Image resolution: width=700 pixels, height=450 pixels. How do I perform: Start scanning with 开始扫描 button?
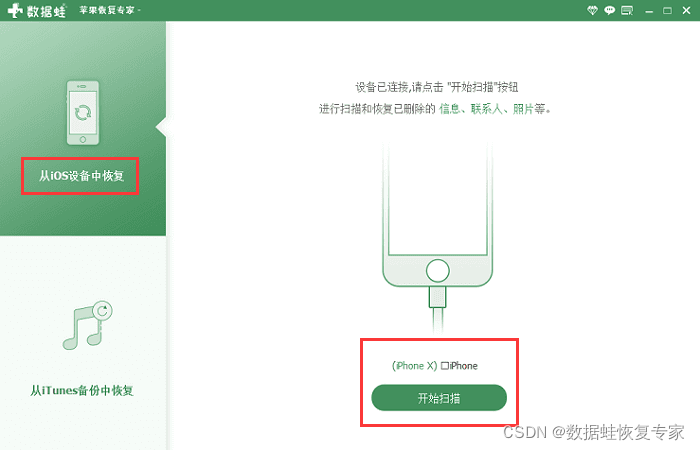439,398
